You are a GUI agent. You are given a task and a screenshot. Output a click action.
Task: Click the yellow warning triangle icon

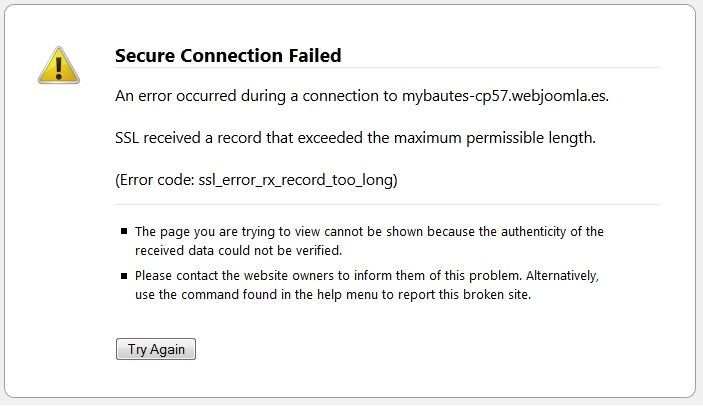coord(59,65)
